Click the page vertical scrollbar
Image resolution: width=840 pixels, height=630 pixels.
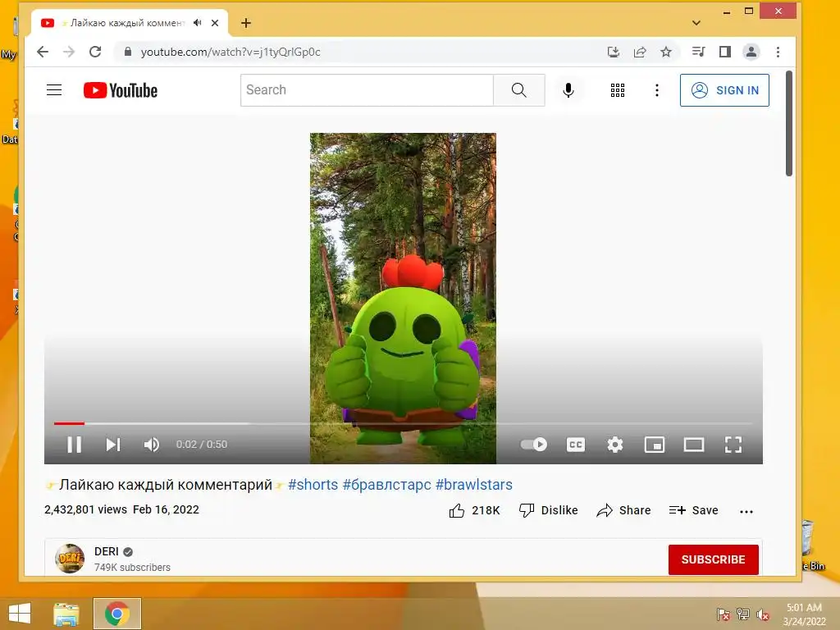click(788, 123)
